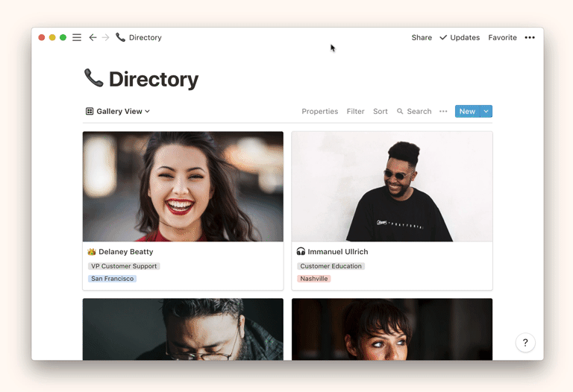Open the Immanuel Ullrich card title

click(x=337, y=252)
